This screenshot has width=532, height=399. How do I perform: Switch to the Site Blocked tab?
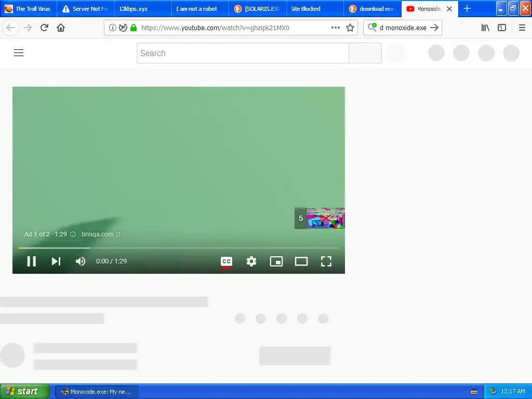click(x=315, y=9)
